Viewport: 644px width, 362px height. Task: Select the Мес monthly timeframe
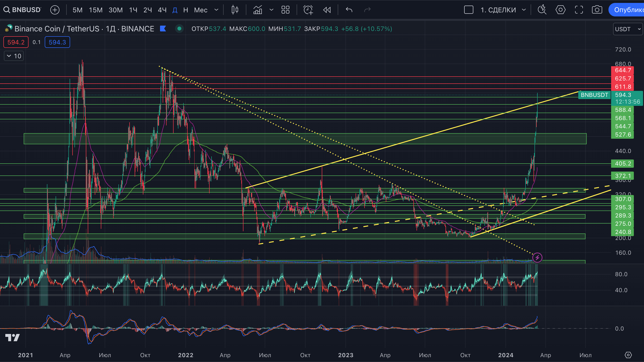(201, 10)
